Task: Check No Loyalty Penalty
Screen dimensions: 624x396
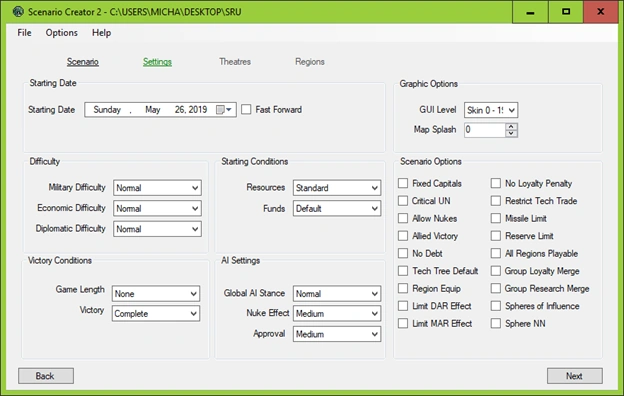Action: coord(496,183)
